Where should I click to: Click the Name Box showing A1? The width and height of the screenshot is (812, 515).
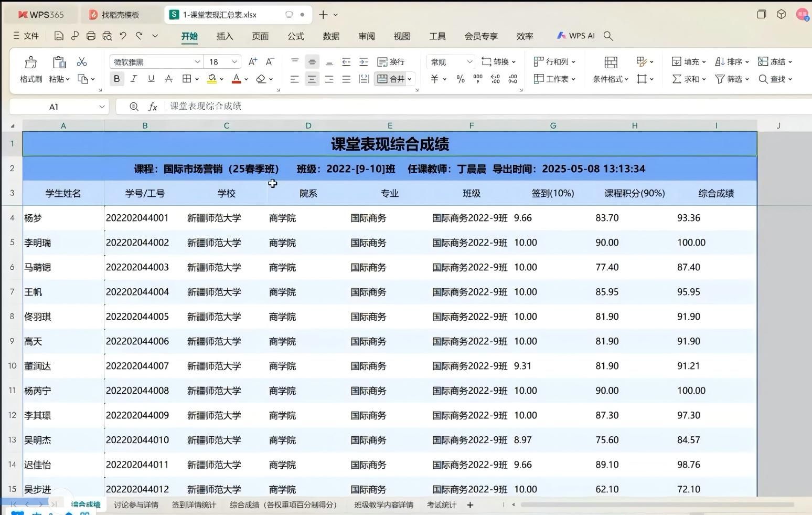point(54,107)
